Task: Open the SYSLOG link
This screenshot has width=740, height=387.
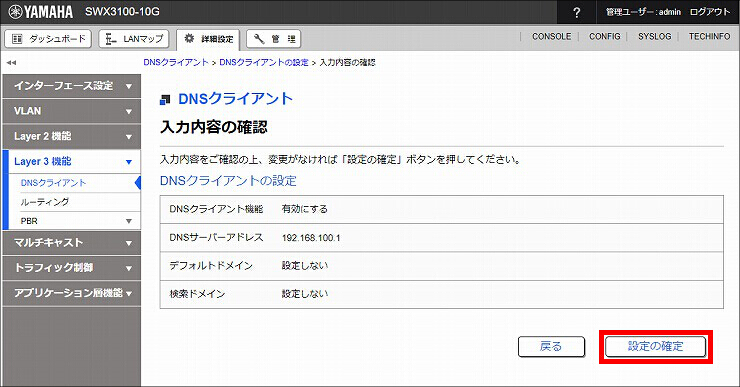Action: click(655, 36)
